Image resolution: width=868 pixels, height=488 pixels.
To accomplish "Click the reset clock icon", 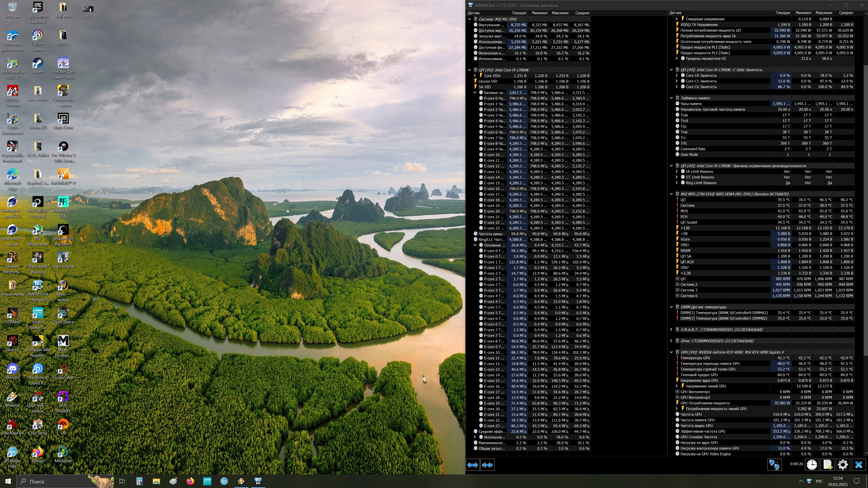I will 812,465.
